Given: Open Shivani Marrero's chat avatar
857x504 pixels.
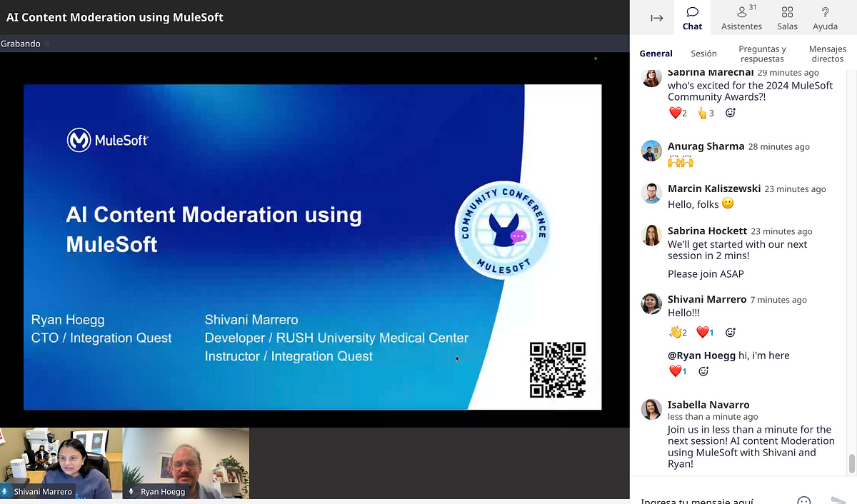Looking at the screenshot, I should click(651, 304).
